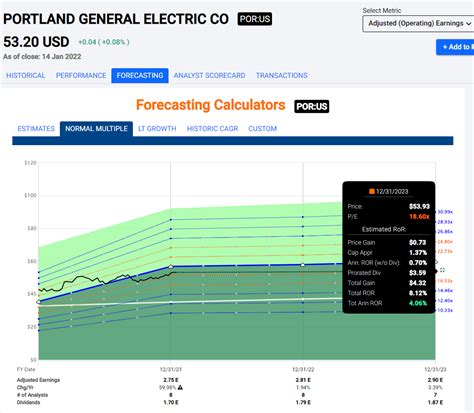Click the 18.60x P/E value in tooltip
The image size is (474, 413).
coord(419,216)
